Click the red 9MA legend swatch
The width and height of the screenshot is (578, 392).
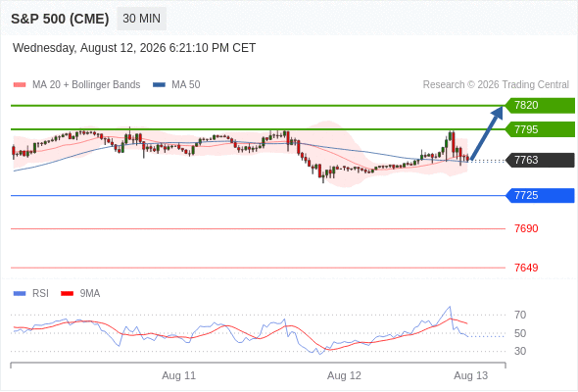(67, 294)
